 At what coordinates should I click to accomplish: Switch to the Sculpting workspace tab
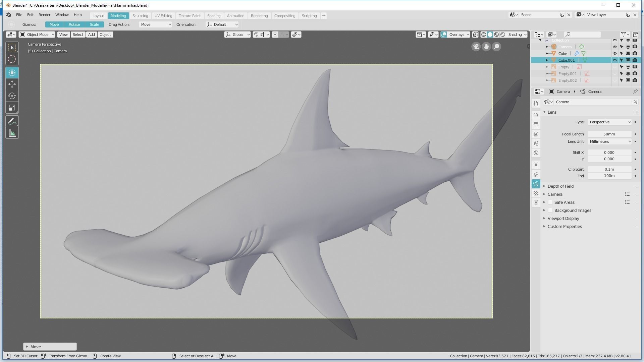pos(140,16)
